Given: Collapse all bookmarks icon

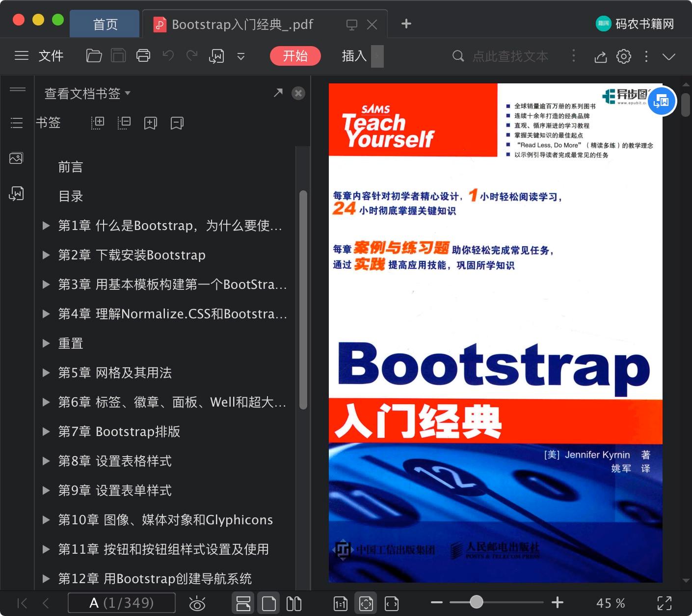Looking at the screenshot, I should click(124, 123).
